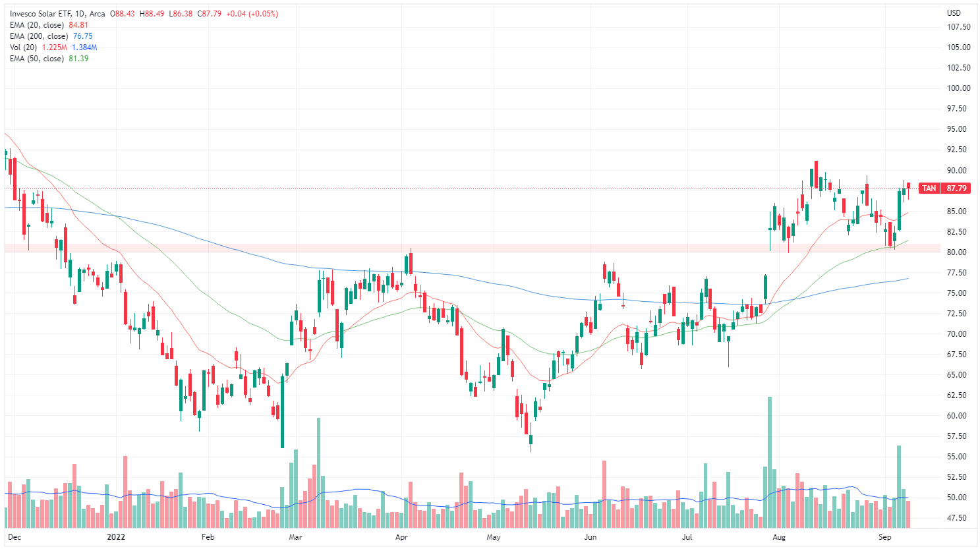Click the Dec label on time axis
Image resolution: width=980 pixels, height=549 pixels.
pyautogui.click(x=14, y=537)
